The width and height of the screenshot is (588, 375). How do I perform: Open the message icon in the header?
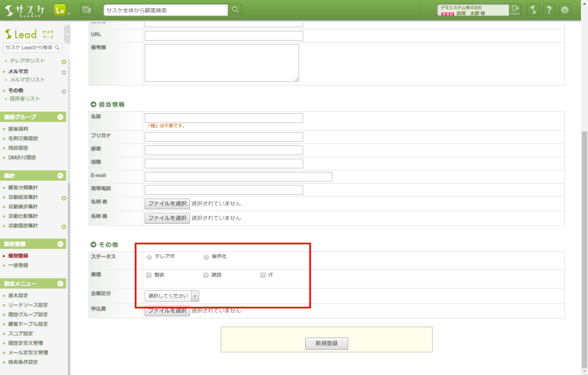pos(86,10)
